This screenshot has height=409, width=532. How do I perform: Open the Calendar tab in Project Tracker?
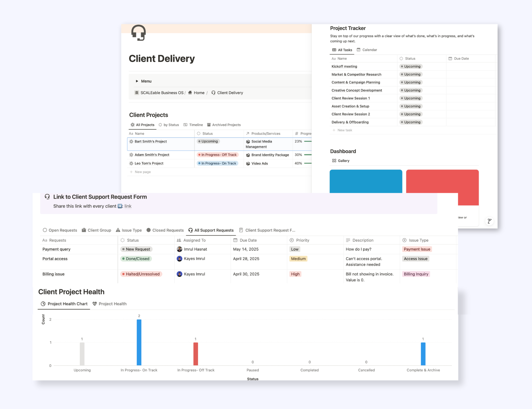tap(367, 50)
